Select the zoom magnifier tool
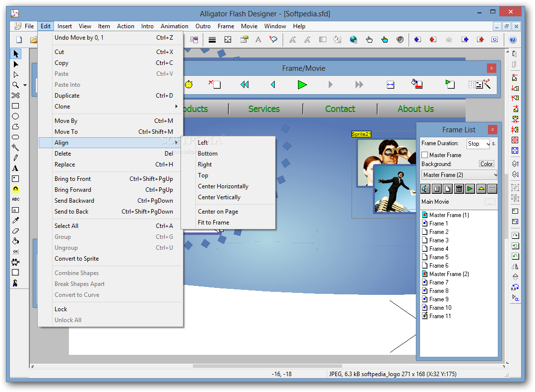The image size is (535, 392). click(15, 85)
